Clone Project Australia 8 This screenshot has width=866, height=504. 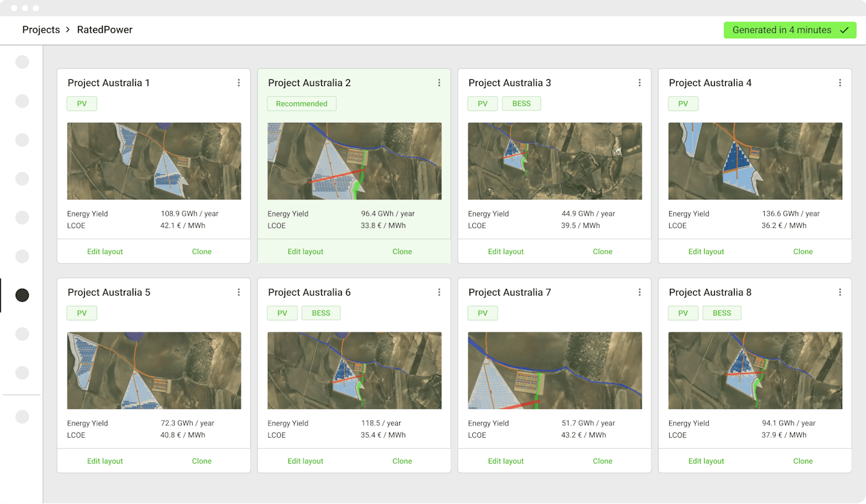pyautogui.click(x=803, y=461)
